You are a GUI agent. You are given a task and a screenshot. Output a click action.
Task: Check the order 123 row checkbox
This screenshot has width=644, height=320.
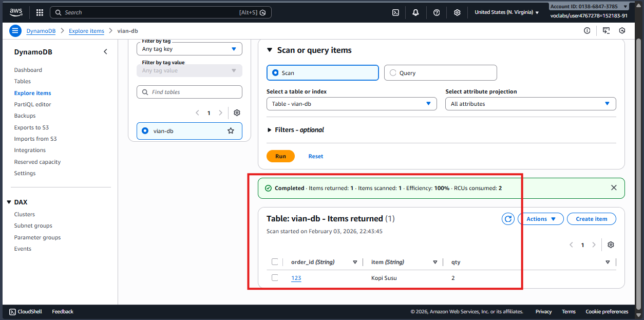point(275,278)
